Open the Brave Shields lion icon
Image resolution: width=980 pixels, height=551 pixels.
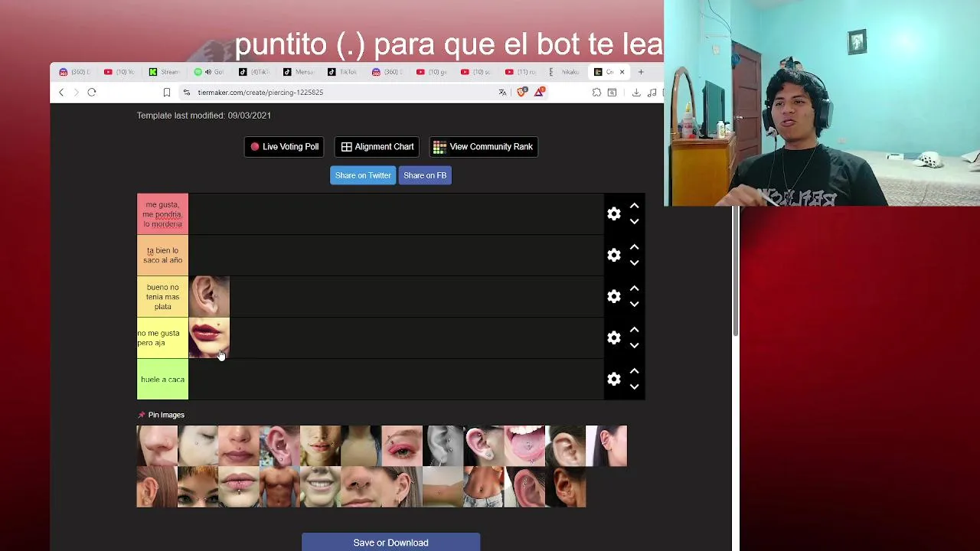tap(522, 93)
